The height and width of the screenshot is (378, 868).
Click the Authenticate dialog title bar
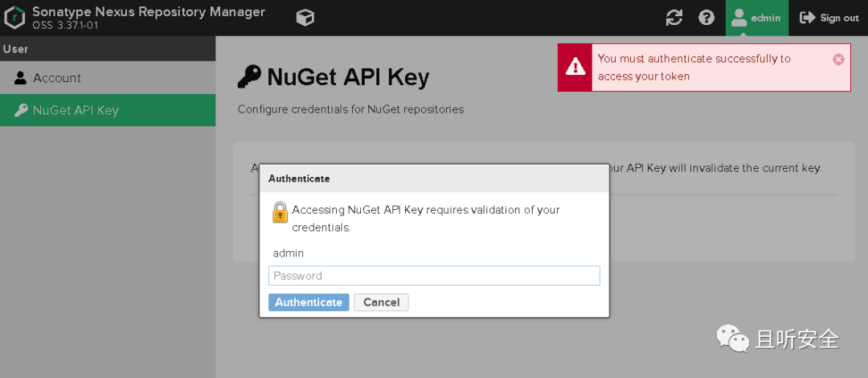(x=435, y=179)
